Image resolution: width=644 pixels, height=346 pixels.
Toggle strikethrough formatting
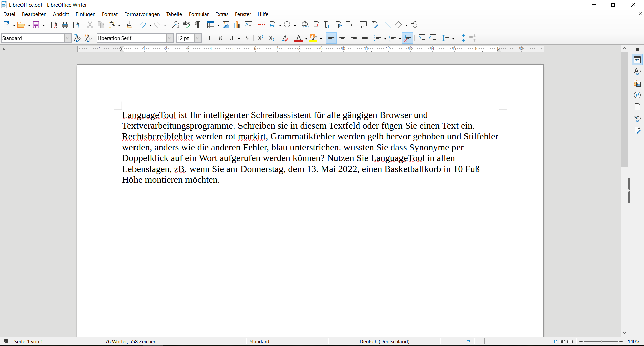pyautogui.click(x=247, y=38)
